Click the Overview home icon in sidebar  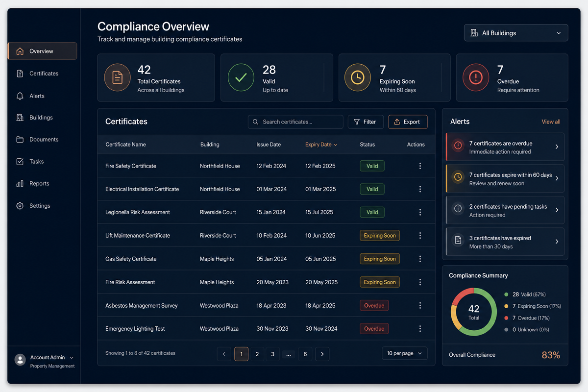coord(20,51)
